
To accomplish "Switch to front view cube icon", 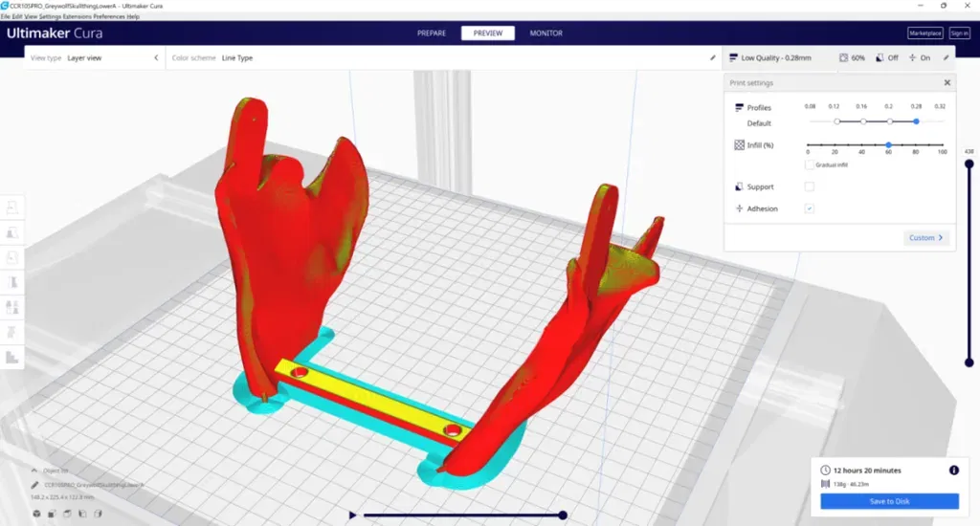I will [52, 514].
